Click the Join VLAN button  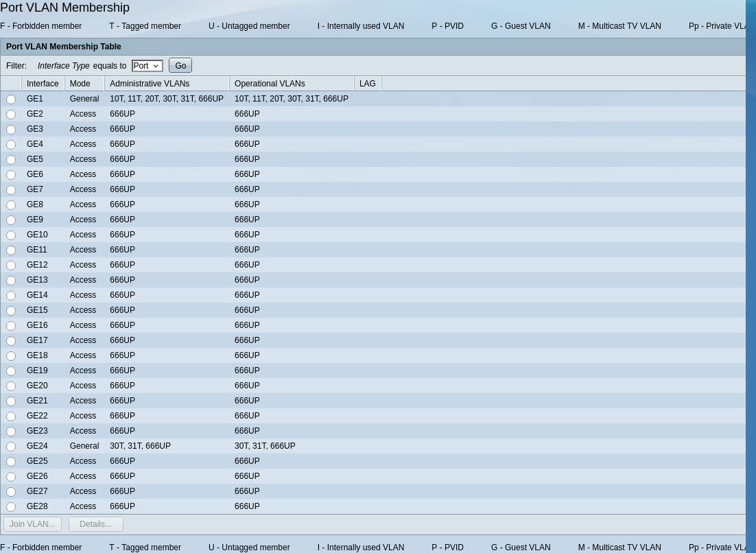coord(32,524)
